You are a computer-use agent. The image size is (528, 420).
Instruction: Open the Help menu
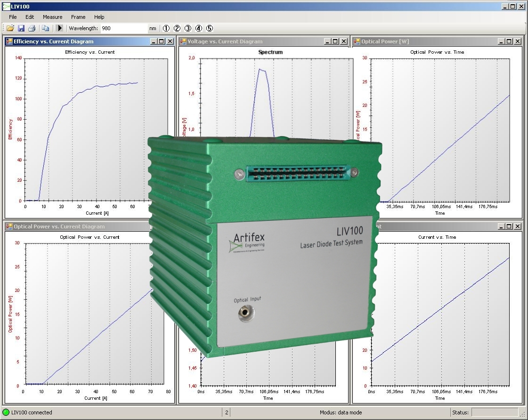click(x=99, y=17)
